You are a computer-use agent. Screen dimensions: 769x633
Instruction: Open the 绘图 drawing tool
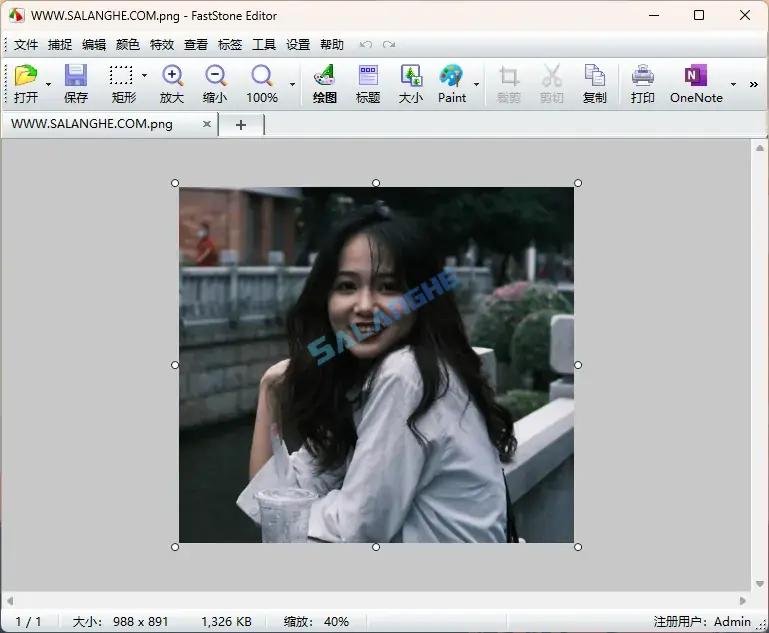coord(325,84)
